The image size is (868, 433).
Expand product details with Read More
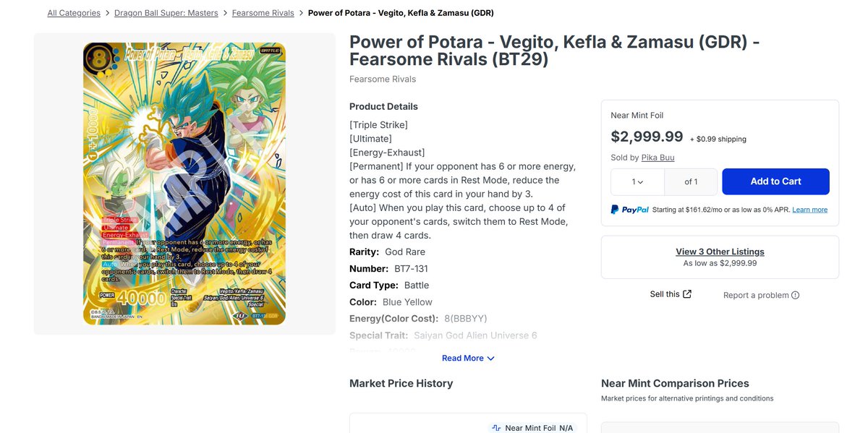(463, 359)
